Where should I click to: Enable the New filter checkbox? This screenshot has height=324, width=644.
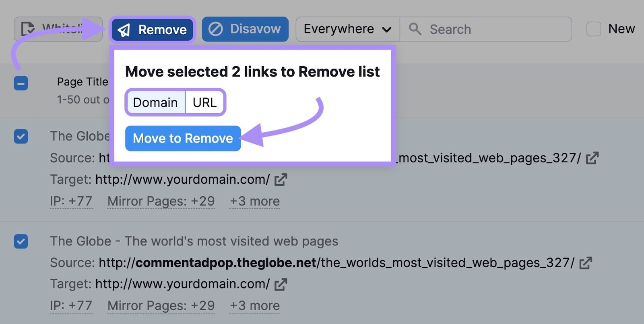[x=593, y=29]
